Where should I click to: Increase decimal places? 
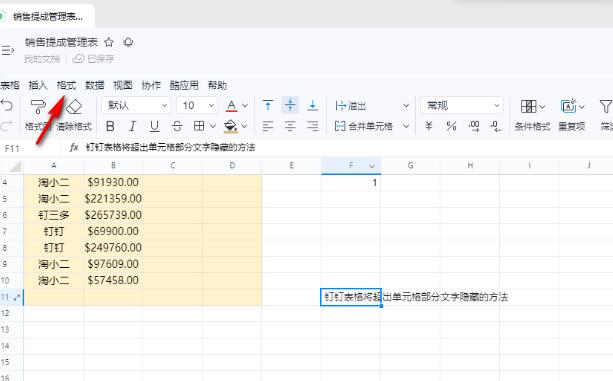click(474, 126)
